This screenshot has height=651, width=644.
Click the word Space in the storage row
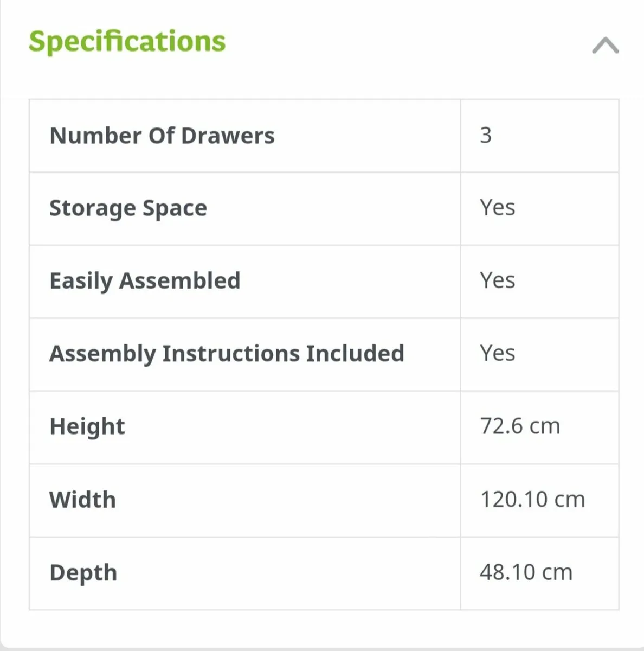click(x=175, y=209)
